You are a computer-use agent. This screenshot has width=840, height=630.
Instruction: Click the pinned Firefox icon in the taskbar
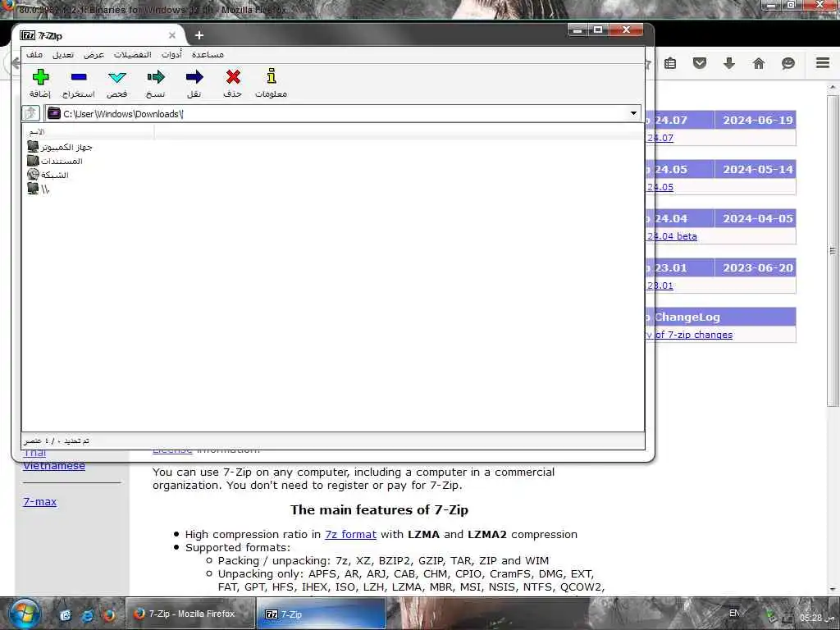[109, 614]
